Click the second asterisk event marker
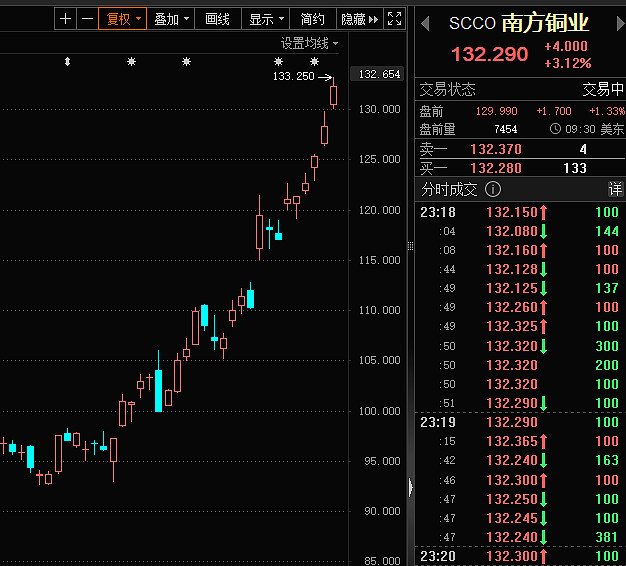 (186, 61)
